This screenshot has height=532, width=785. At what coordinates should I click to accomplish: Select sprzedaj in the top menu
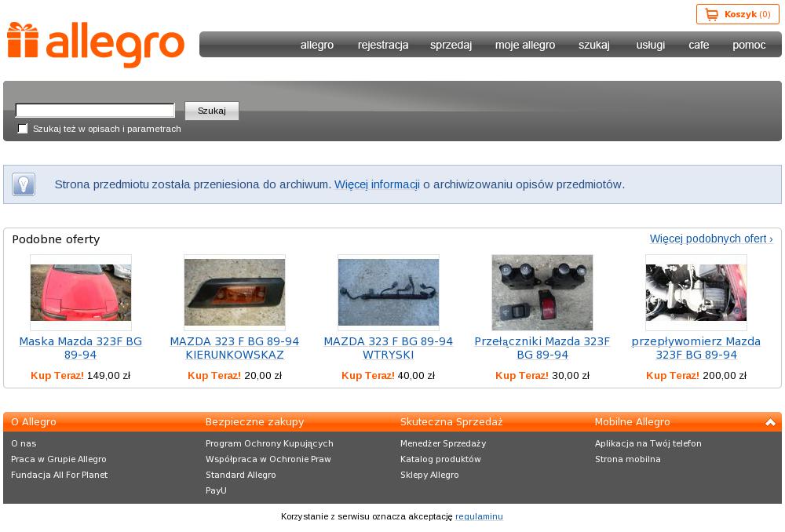click(451, 45)
